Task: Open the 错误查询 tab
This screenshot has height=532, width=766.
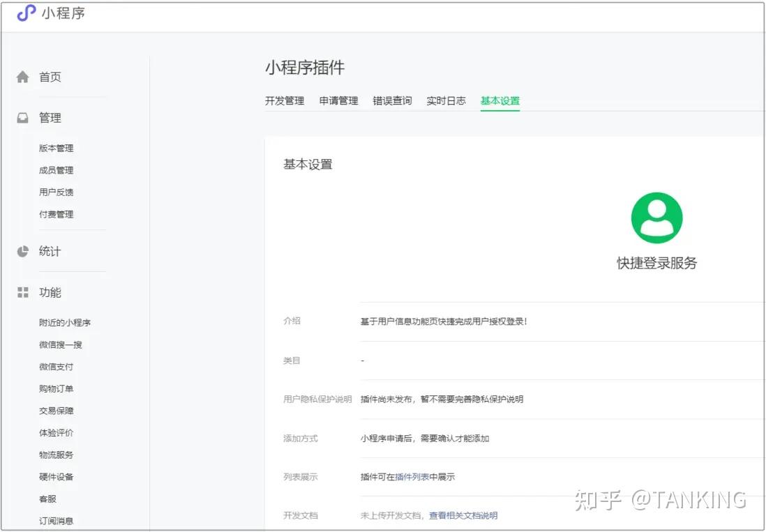Action: coord(392,101)
